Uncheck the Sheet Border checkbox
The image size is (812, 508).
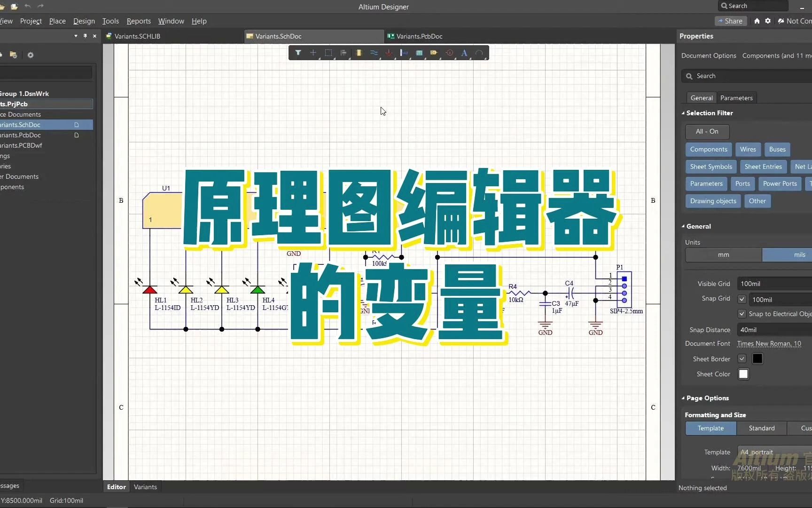coord(742,359)
